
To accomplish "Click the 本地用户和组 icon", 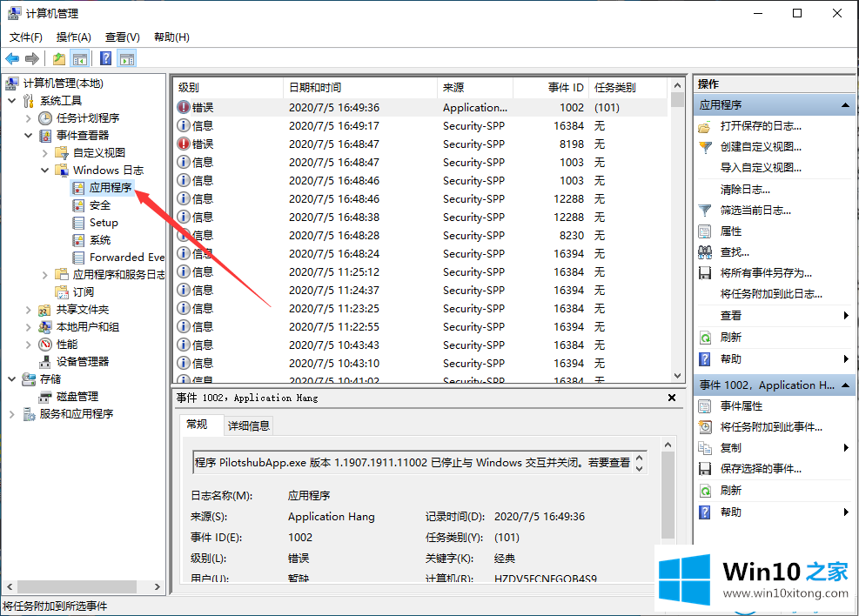I will coord(45,327).
